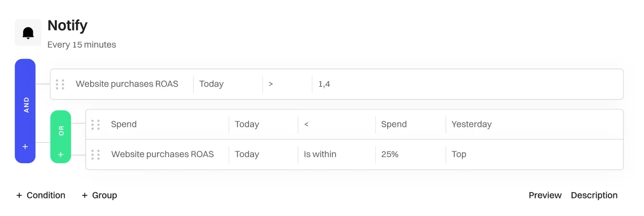Screen dimensions: 644x216
Task: Open the 'Is within' operator dropdown
Action: [336, 154]
